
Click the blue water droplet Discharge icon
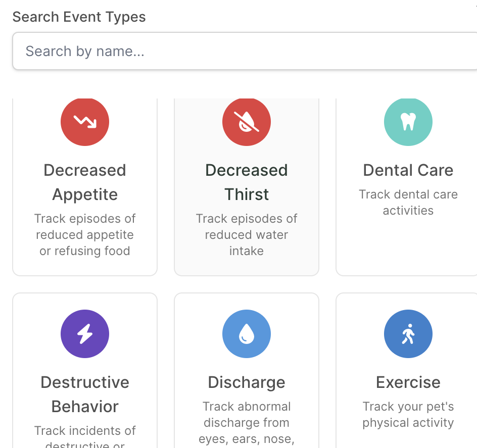coord(247,334)
